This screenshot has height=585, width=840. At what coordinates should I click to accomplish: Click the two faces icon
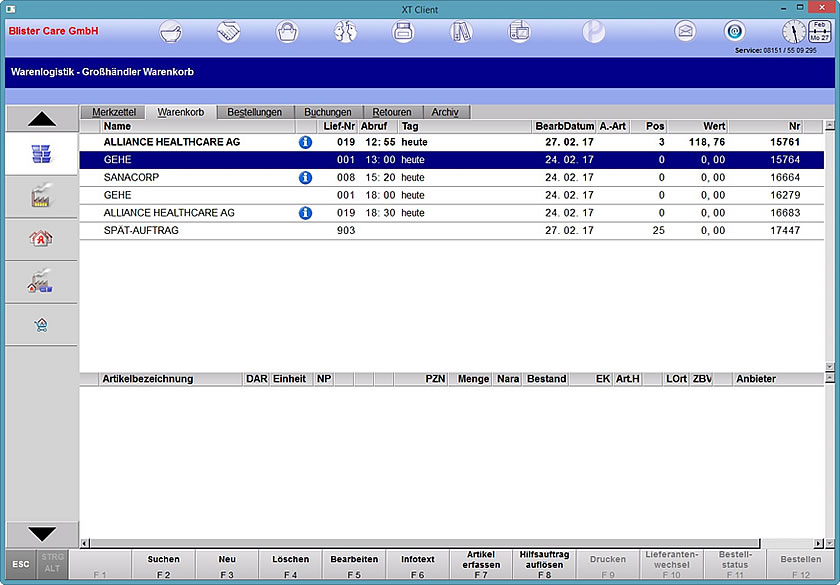click(346, 32)
